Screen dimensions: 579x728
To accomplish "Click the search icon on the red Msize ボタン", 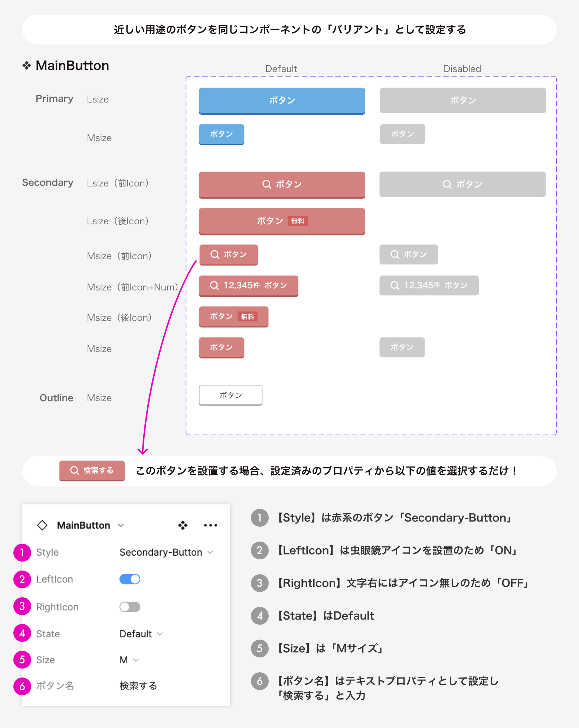I will [x=215, y=255].
